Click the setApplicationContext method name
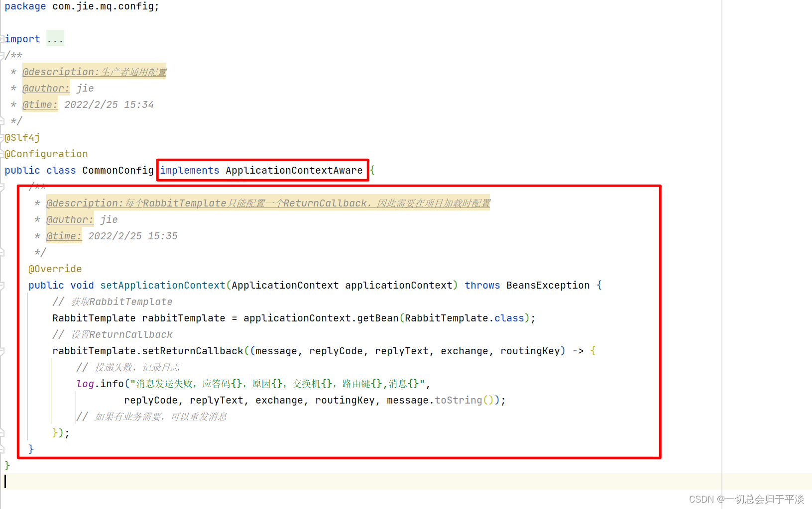The width and height of the screenshot is (812, 509). click(163, 285)
